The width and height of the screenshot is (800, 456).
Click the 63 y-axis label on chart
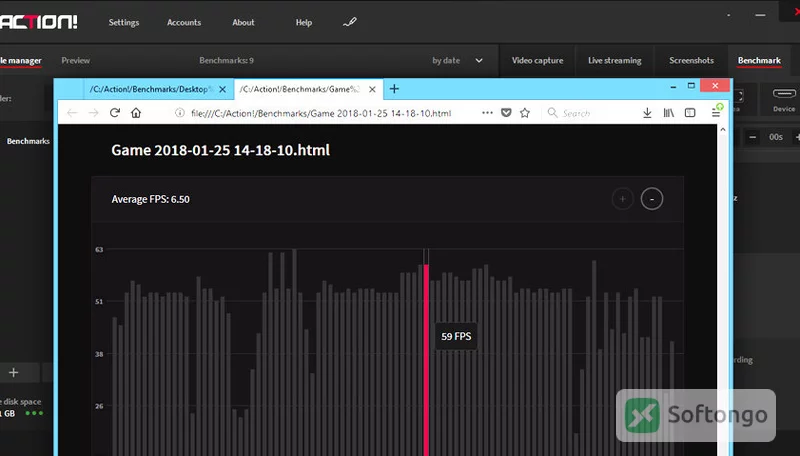coord(99,249)
